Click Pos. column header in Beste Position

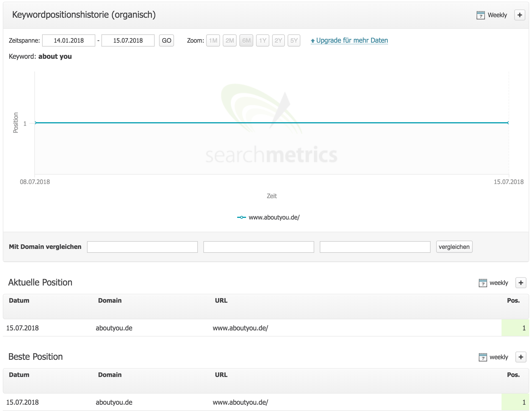coord(513,375)
